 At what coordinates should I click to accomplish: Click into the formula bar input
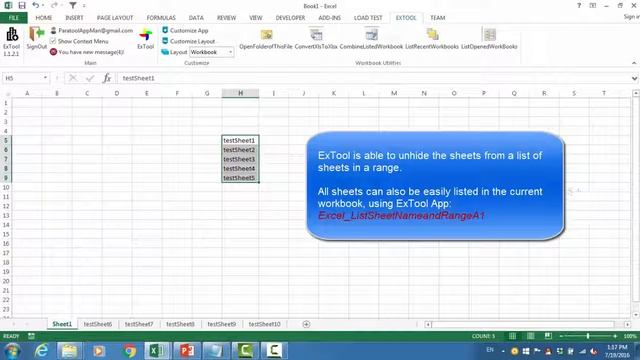373,78
